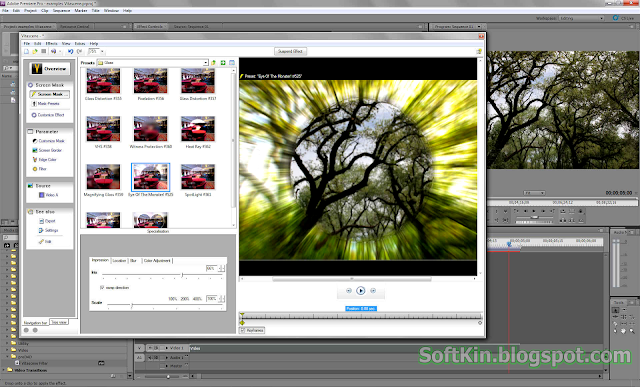This screenshot has height=387, width=640.
Task: Click the Overview button with Y logo
Action: click(x=49, y=69)
